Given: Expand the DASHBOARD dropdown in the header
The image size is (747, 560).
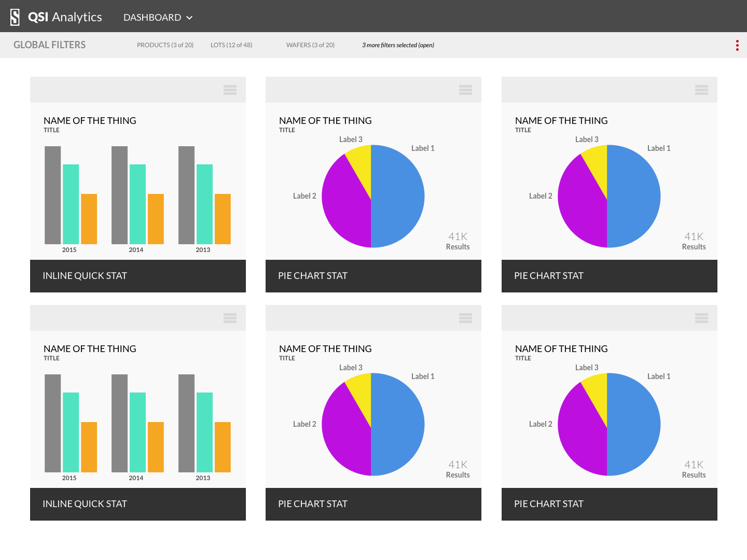Looking at the screenshot, I should click(158, 18).
